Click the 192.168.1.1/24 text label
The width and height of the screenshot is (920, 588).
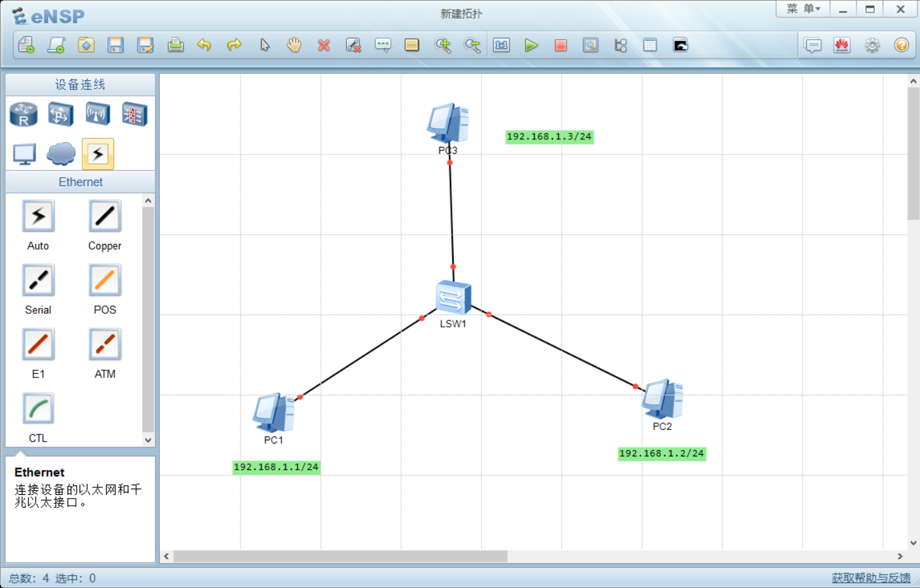tap(276, 467)
